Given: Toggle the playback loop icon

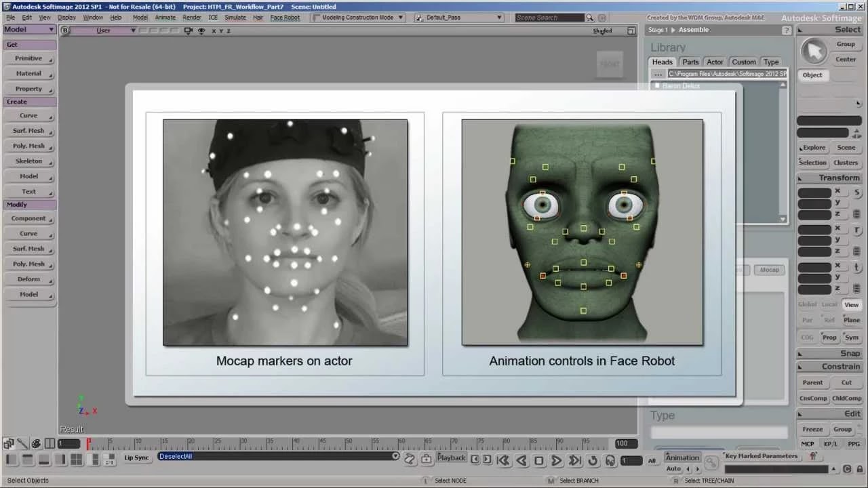Looking at the screenshot, I should pos(593,460).
